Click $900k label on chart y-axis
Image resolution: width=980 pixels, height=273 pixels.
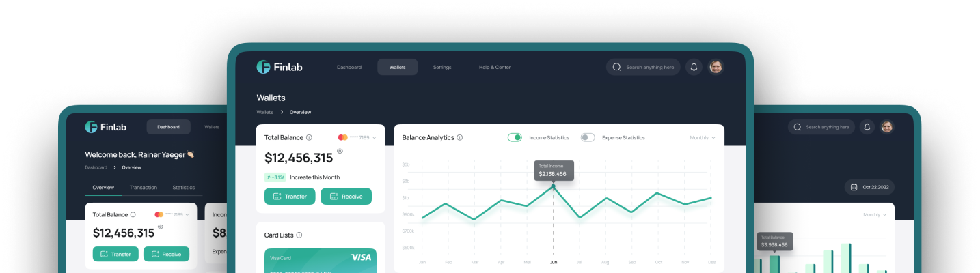(x=408, y=214)
